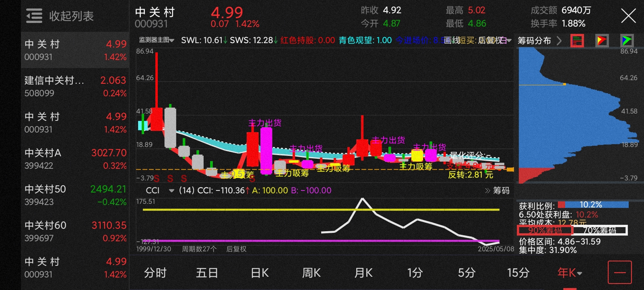Open 中关村A 399422 in the list
The width and height of the screenshot is (644, 290).
tap(75, 159)
